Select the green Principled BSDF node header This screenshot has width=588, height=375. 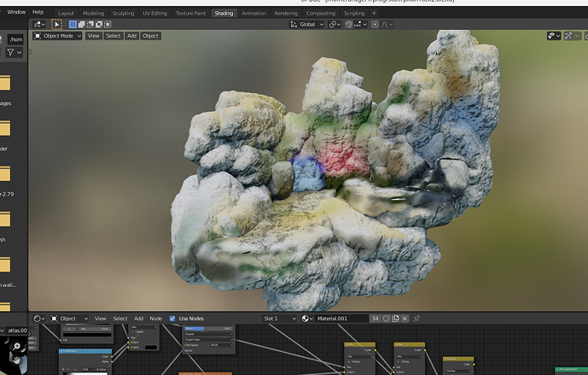point(571,370)
